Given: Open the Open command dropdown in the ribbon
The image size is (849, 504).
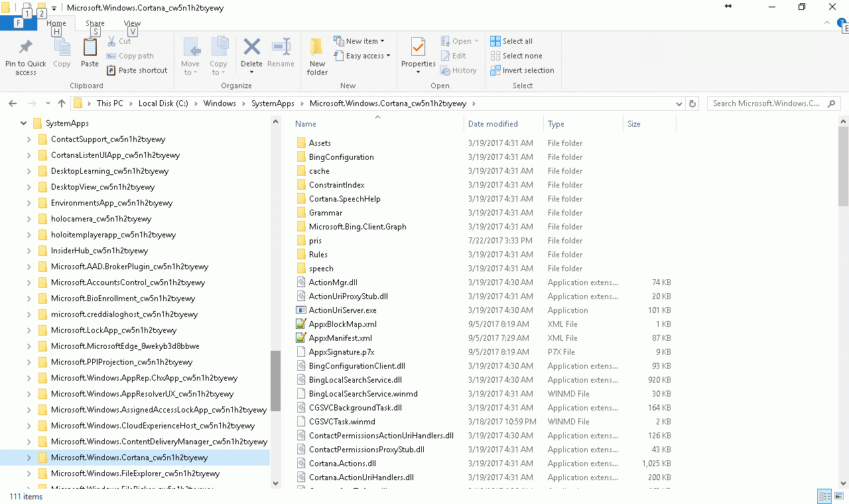Looking at the screenshot, I should point(460,41).
